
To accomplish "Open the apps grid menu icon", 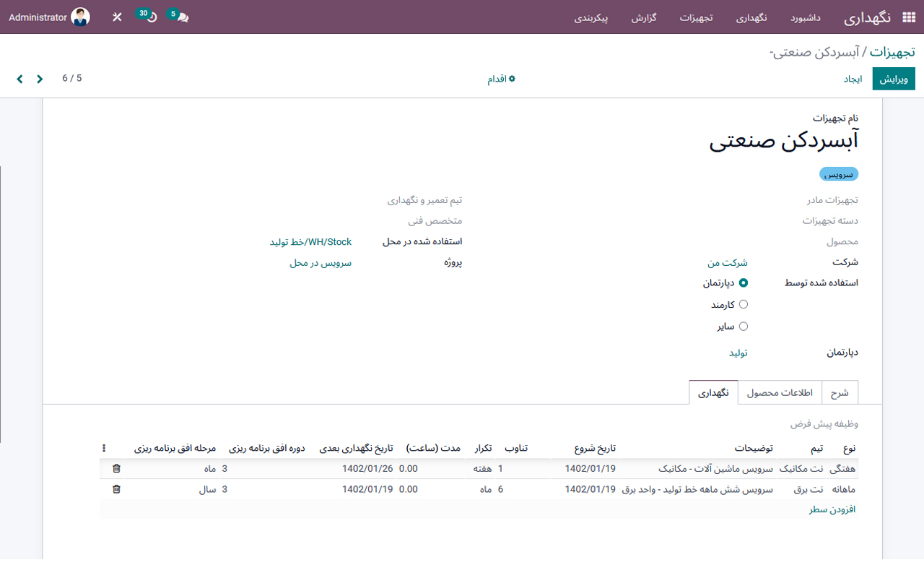I will tap(908, 16).
